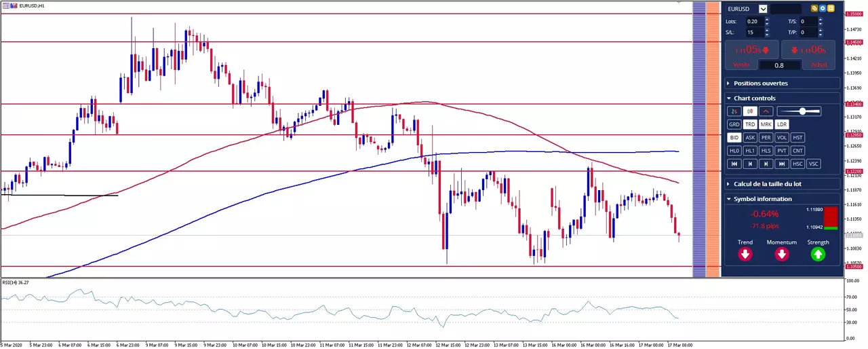
Task: Click the yellow copy icon in panel header
Action: 814,9
